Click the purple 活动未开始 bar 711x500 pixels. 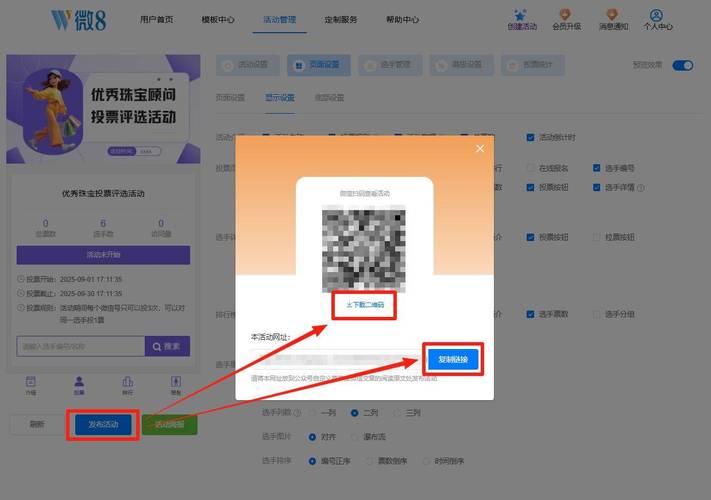(103, 255)
